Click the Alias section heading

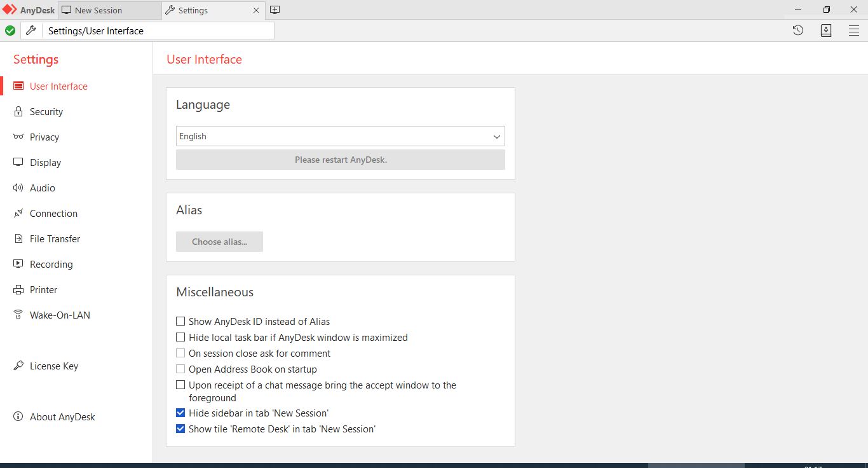[x=189, y=210]
